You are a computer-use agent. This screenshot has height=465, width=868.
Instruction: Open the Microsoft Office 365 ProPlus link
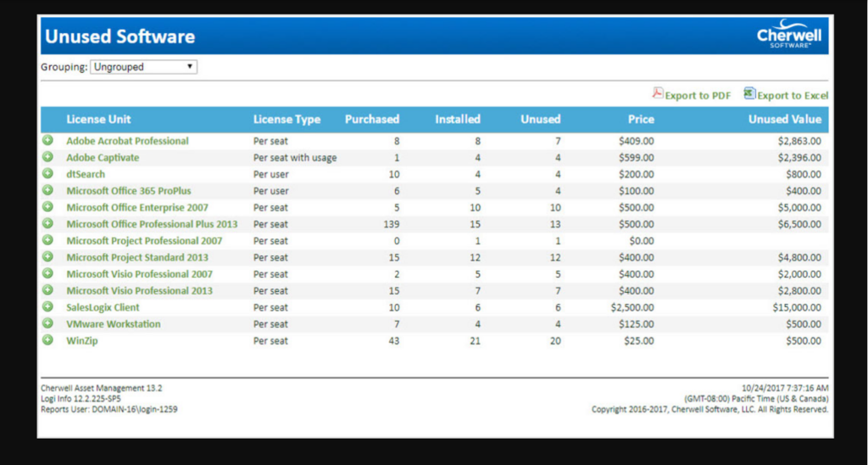(x=129, y=191)
